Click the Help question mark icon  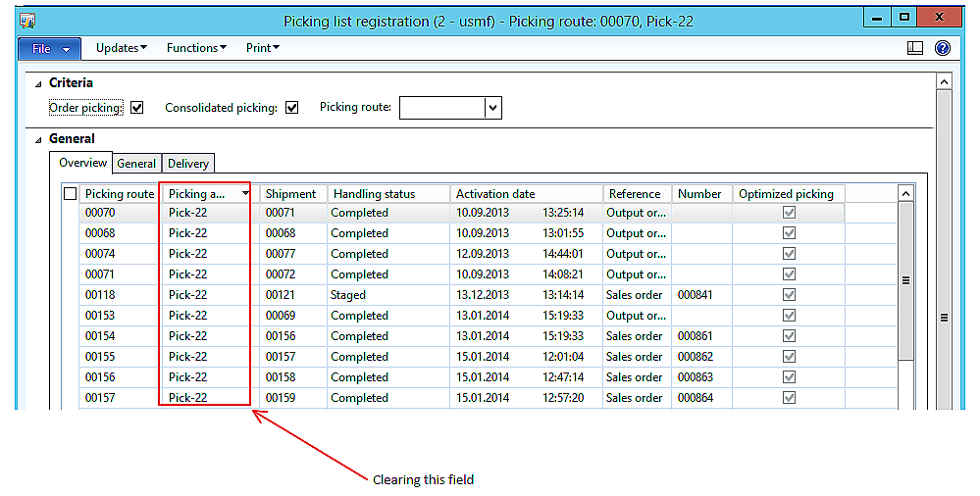(x=942, y=48)
